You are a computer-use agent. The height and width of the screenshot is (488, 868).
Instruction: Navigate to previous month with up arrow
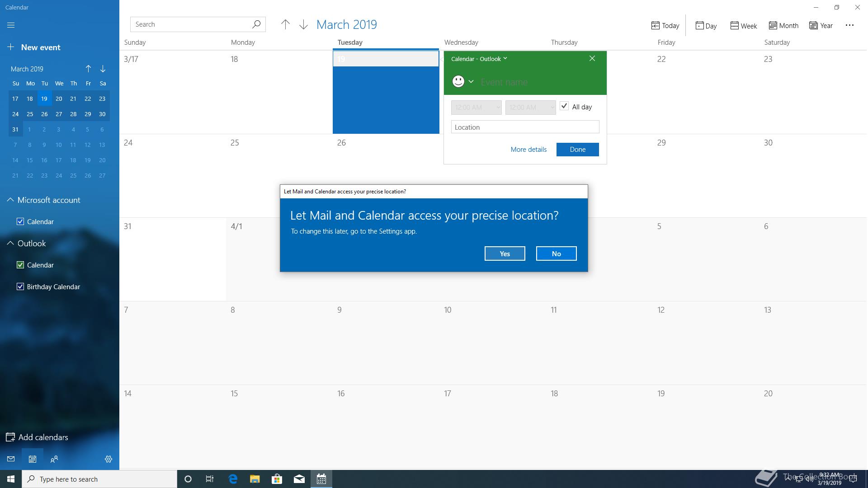[x=285, y=24]
